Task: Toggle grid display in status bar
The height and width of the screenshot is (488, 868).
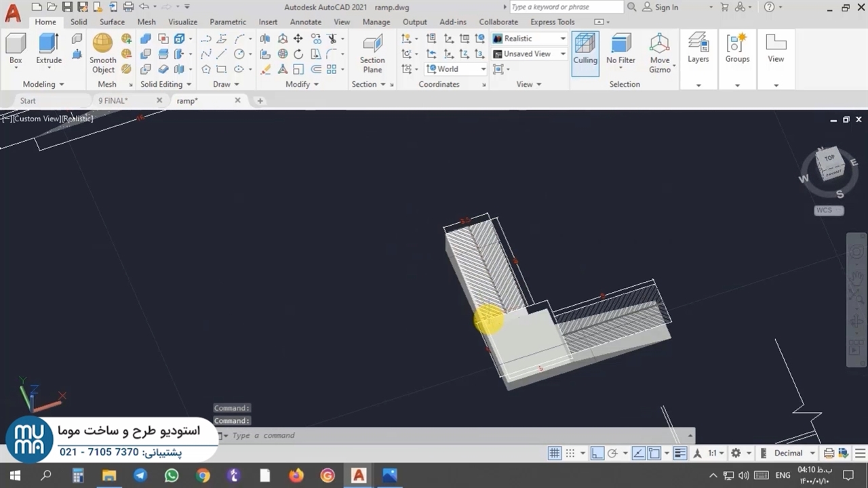Action: tap(554, 453)
